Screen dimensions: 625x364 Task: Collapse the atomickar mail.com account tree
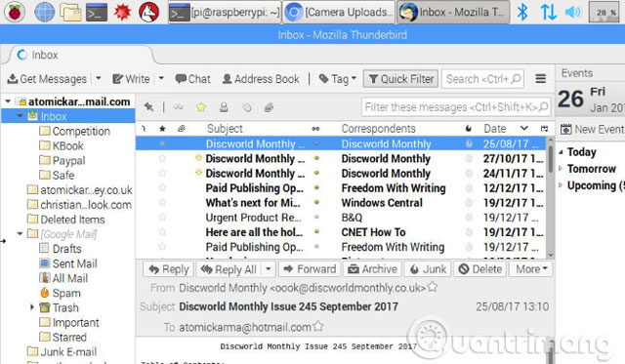point(8,101)
